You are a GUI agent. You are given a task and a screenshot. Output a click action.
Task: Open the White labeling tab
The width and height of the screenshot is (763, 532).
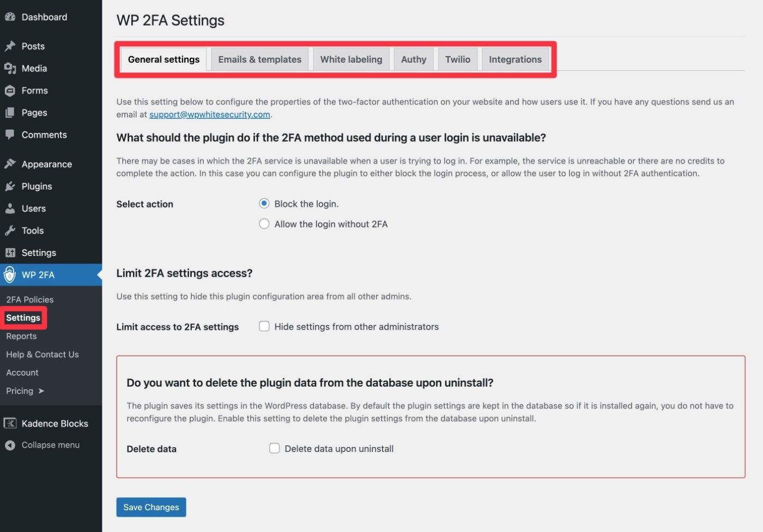(351, 59)
